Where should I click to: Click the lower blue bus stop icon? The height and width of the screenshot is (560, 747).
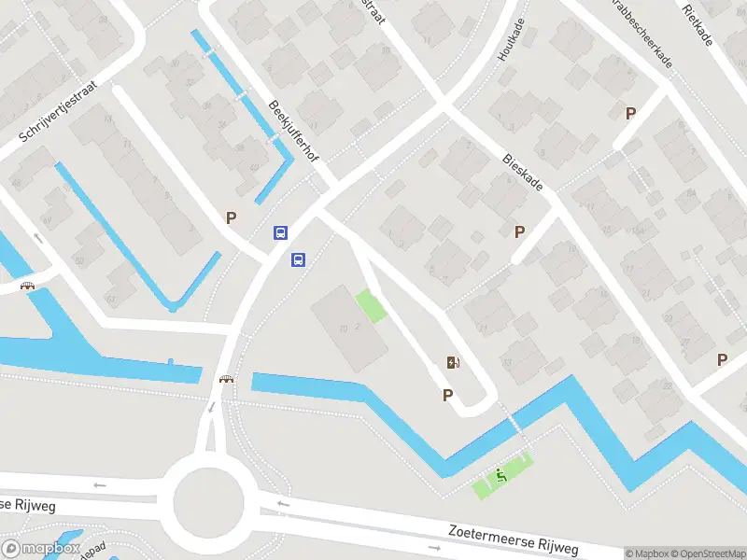[298, 259]
